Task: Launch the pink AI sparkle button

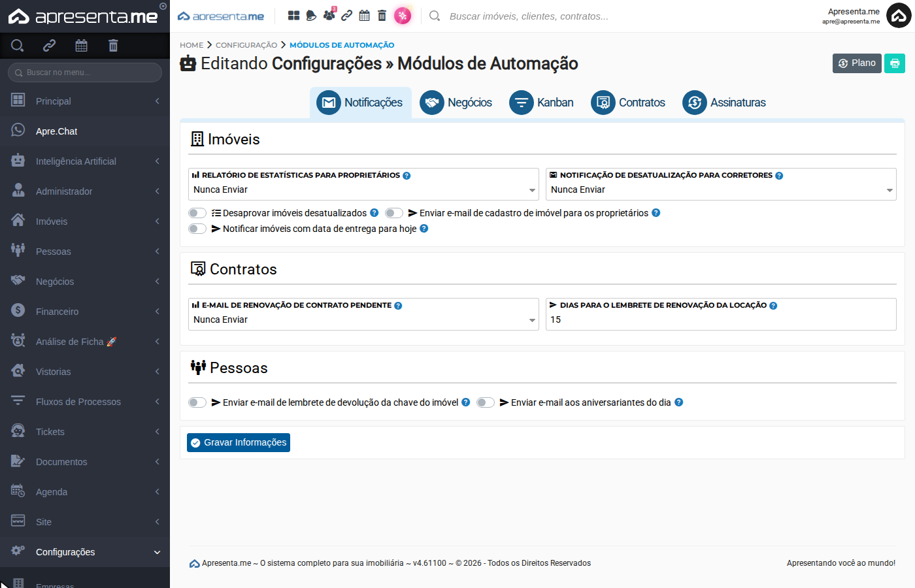Action: coord(403,16)
